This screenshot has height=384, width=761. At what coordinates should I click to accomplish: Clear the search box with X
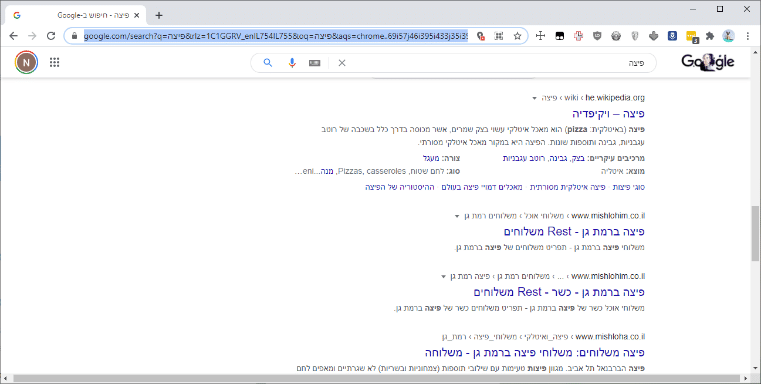coord(342,63)
